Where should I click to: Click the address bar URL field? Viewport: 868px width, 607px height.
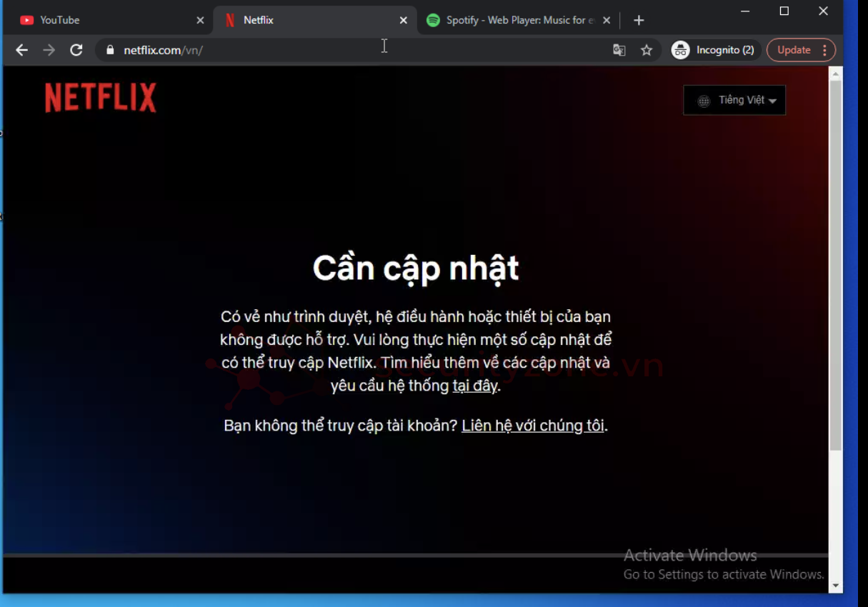point(357,50)
